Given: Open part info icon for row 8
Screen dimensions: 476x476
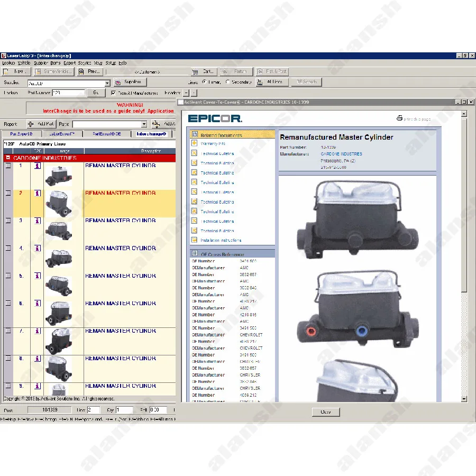Looking at the screenshot, I should click(38, 359).
